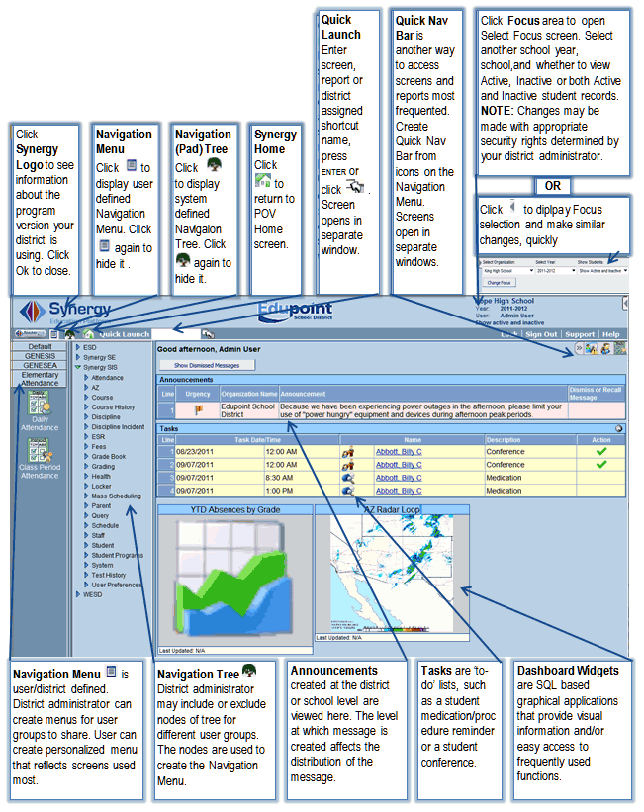The image size is (644, 812).
Task: Select Health label in tree
Action: (x=101, y=476)
